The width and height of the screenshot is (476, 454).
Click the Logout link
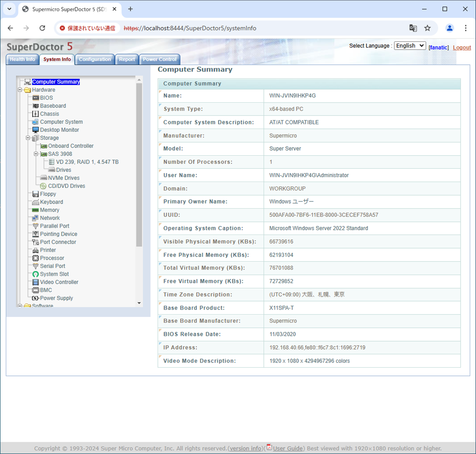click(x=462, y=48)
